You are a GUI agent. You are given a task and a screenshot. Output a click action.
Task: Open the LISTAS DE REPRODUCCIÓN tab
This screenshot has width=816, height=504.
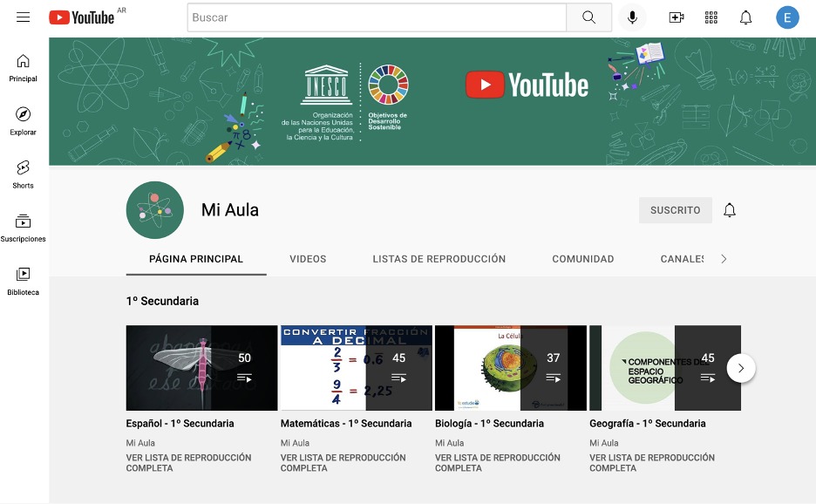439,259
